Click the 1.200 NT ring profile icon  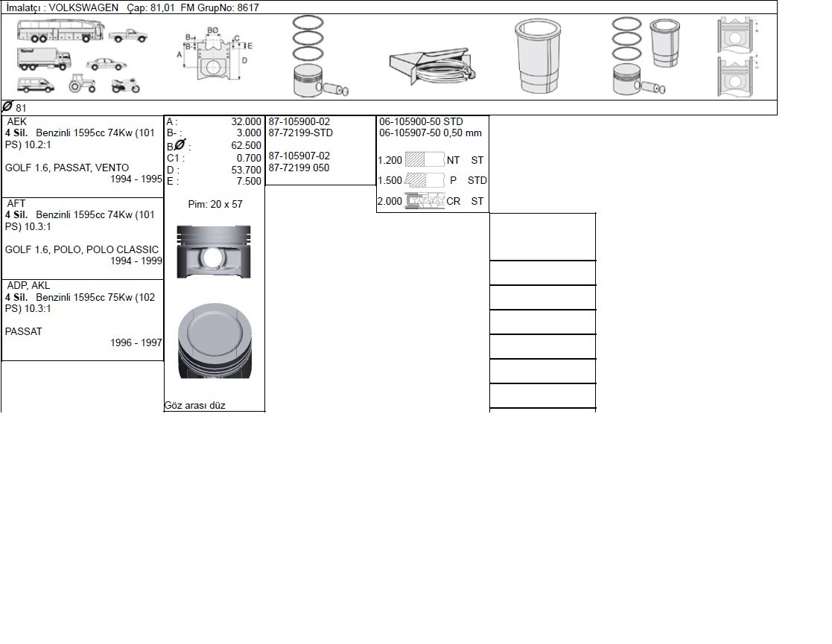(425, 159)
